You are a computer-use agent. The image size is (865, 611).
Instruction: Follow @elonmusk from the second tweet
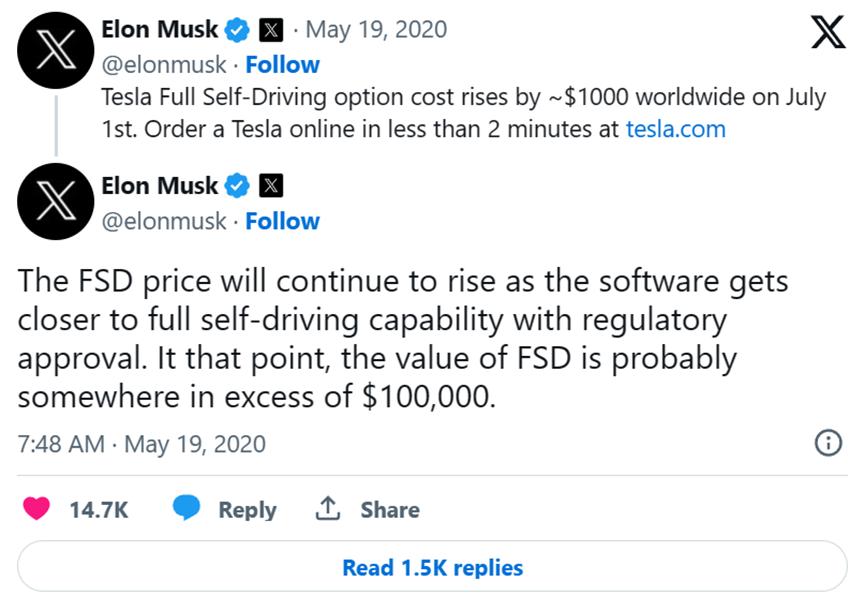click(282, 221)
